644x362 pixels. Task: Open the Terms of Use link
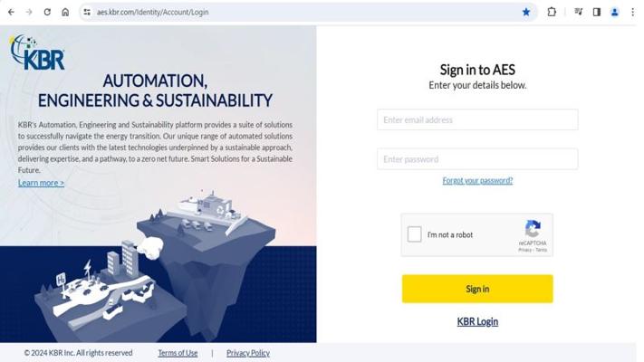click(x=178, y=353)
